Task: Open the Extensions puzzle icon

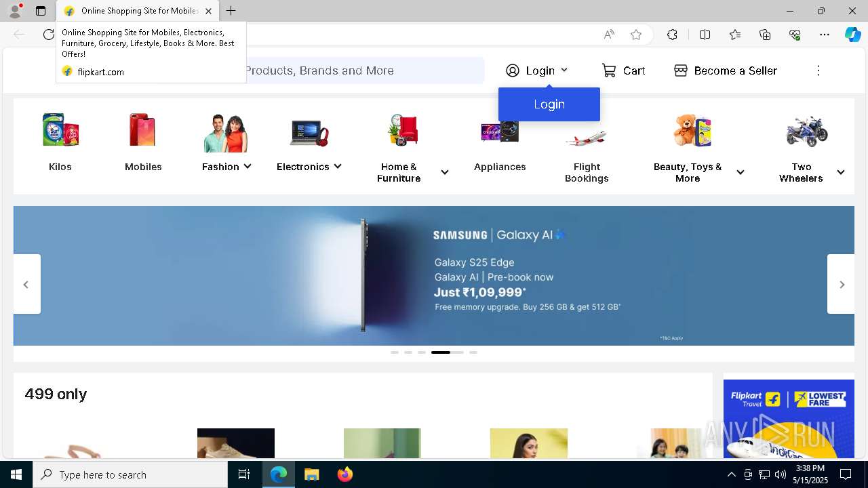Action: (x=672, y=35)
